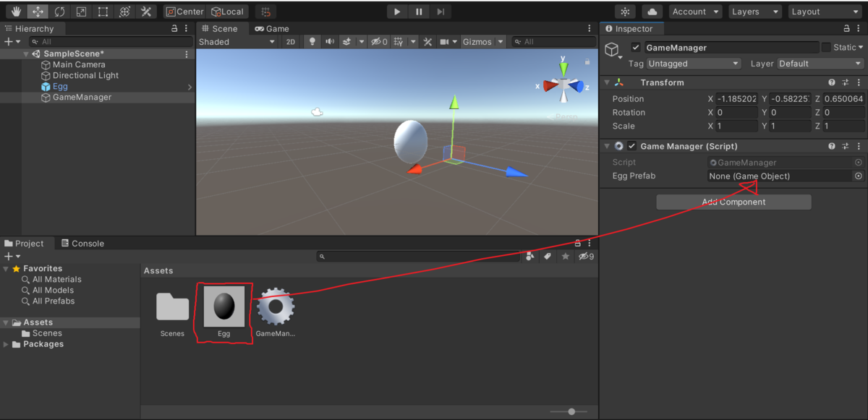Select the Rotate tool
The width and height of the screenshot is (868, 420).
coord(59,12)
